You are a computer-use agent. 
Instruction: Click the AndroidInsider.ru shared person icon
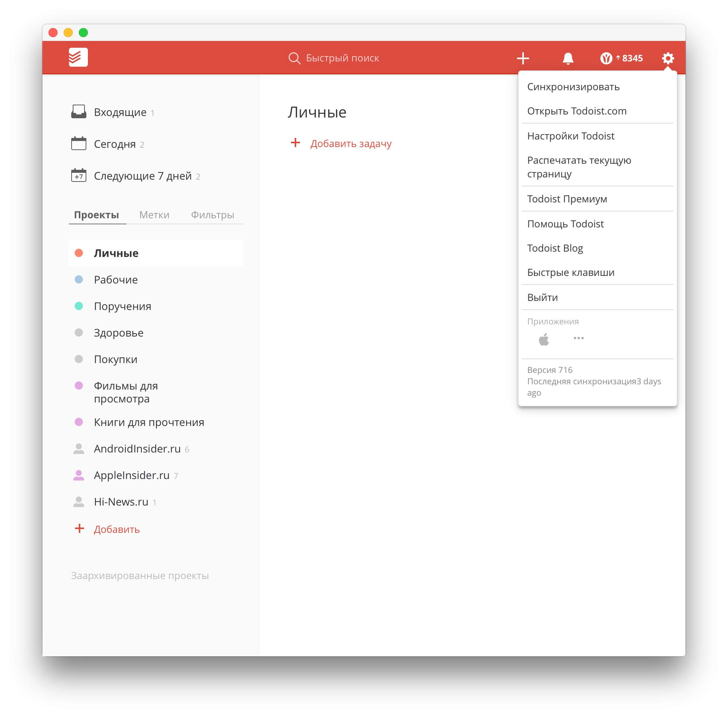point(78,449)
